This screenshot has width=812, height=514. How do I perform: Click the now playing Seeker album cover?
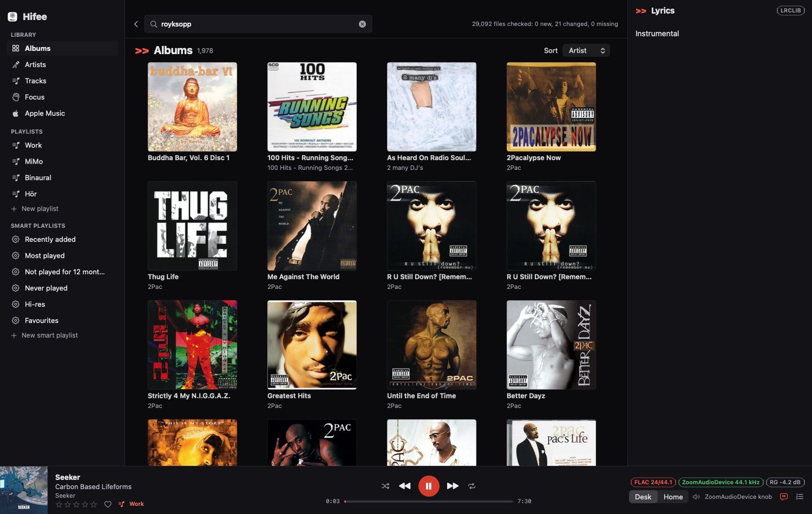(24, 490)
